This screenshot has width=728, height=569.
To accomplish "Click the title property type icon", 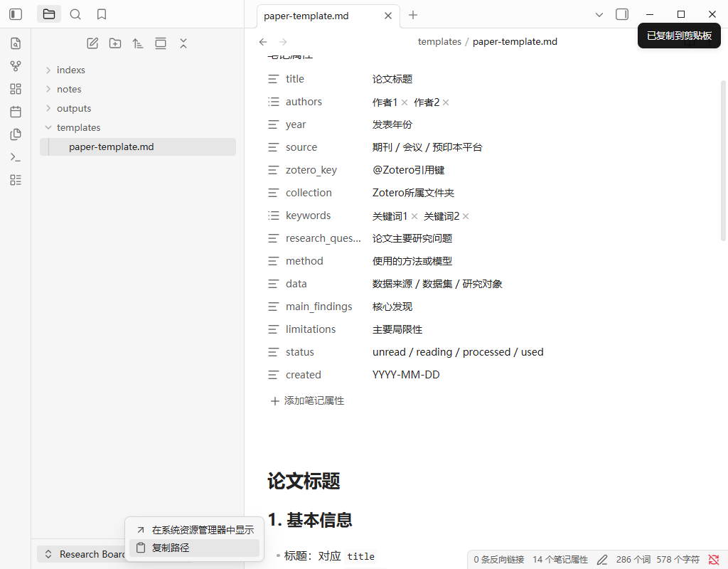I will point(274,79).
